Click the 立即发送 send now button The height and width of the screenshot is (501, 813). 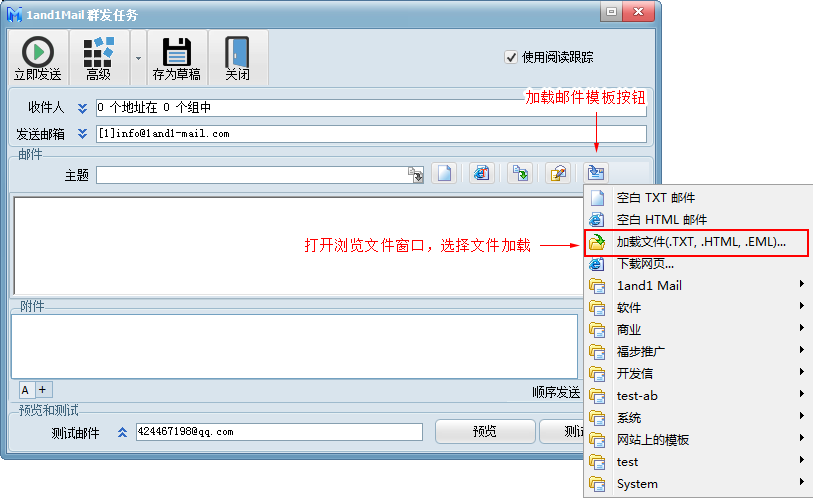pos(38,58)
